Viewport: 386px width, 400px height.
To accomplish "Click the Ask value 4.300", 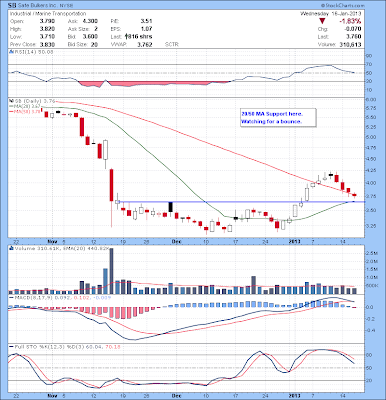I will tap(90, 21).
